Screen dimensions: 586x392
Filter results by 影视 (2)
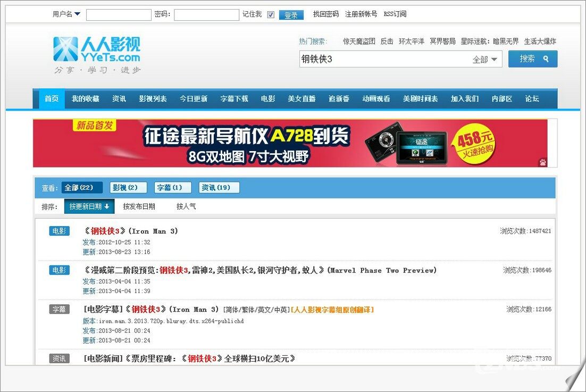pyautogui.click(x=128, y=188)
